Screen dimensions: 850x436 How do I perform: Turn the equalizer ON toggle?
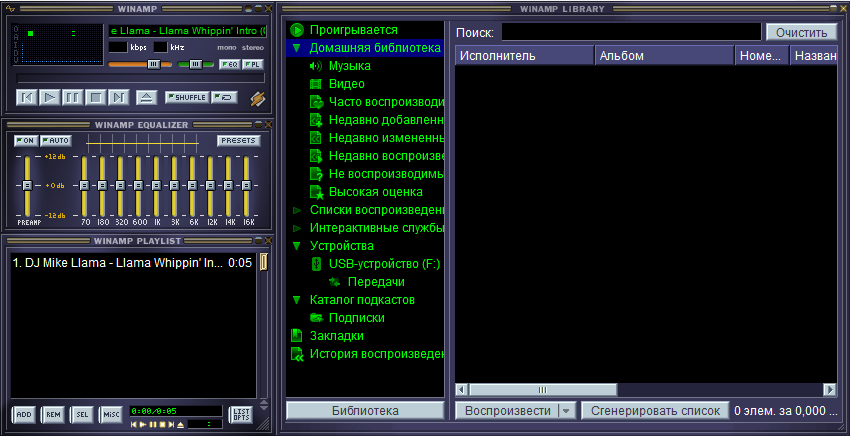point(25,140)
